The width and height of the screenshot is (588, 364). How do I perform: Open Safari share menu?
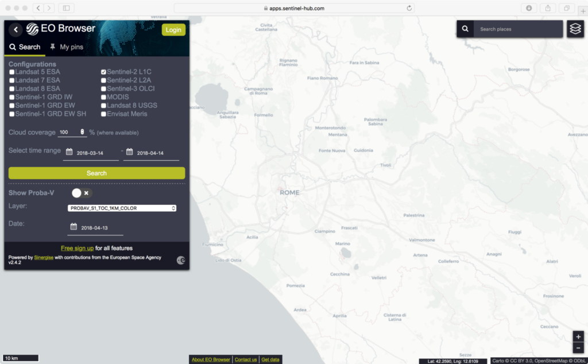click(x=548, y=8)
